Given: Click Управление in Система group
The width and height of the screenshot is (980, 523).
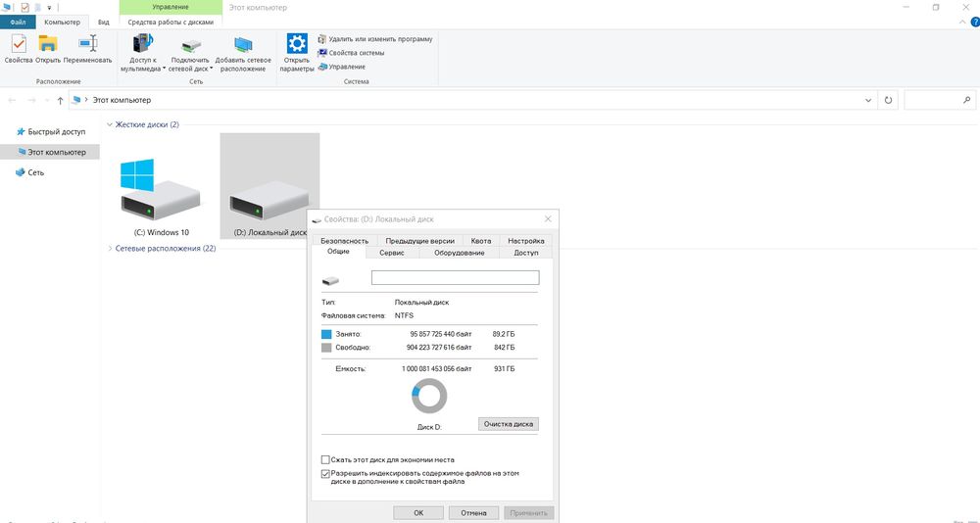Looking at the screenshot, I should pos(342,67).
